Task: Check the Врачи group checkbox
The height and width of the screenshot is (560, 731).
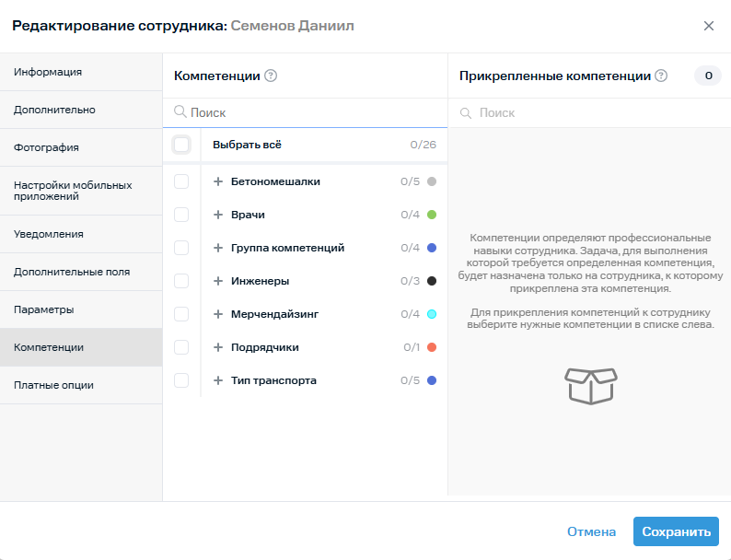Action: point(181,215)
